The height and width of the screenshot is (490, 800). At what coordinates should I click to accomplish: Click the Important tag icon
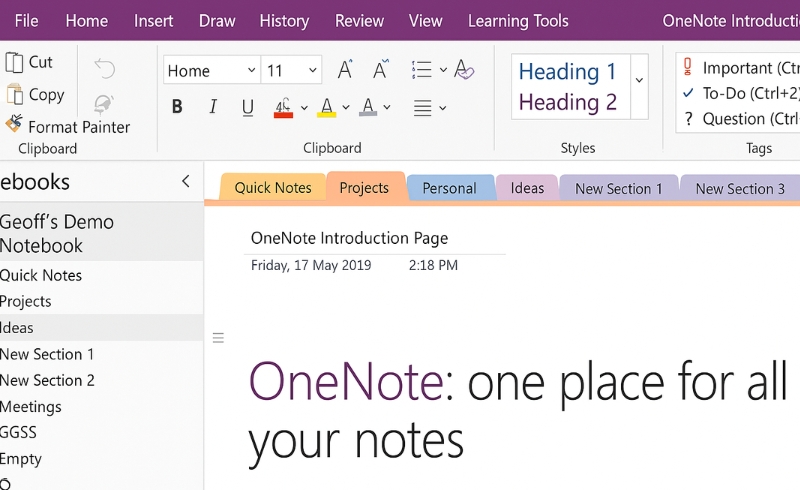[688, 67]
